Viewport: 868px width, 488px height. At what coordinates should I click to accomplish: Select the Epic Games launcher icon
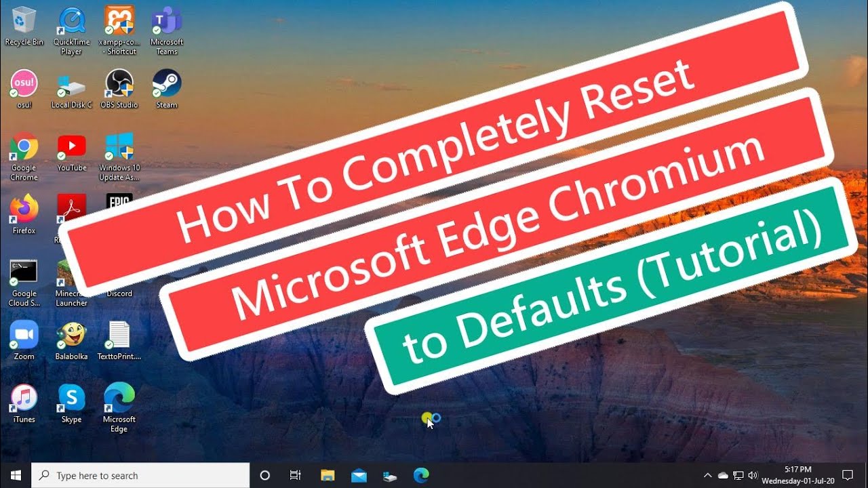click(119, 202)
